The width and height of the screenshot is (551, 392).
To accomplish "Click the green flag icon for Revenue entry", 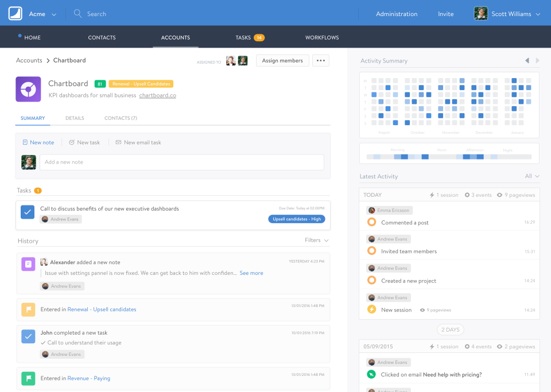I will [28, 378].
